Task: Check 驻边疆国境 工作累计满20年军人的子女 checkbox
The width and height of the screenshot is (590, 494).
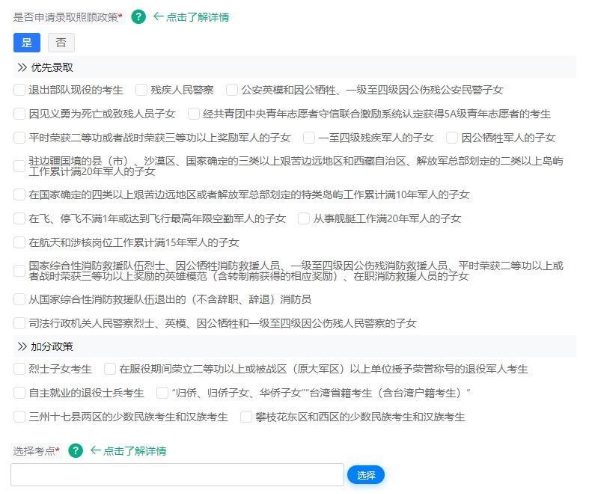Action: click(x=19, y=166)
